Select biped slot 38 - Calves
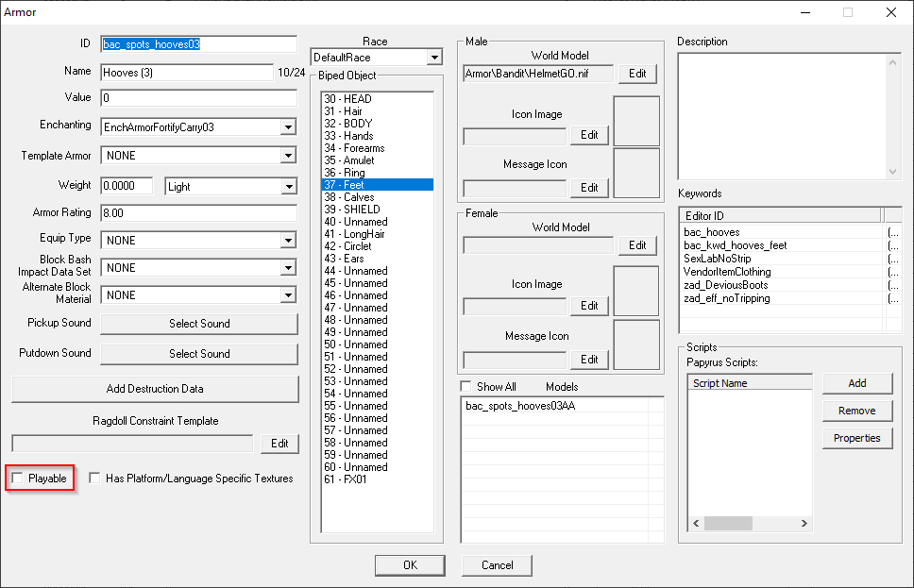 [378, 197]
